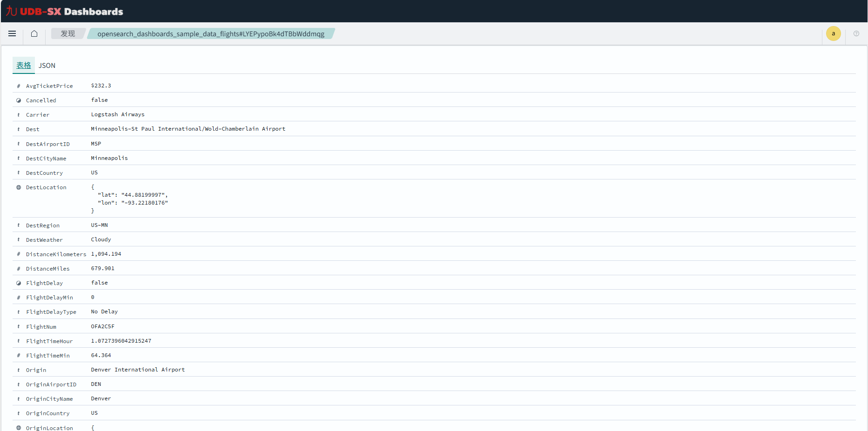The width and height of the screenshot is (868, 431).
Task: Click the text icon beside OriginCityName
Action: (18, 398)
